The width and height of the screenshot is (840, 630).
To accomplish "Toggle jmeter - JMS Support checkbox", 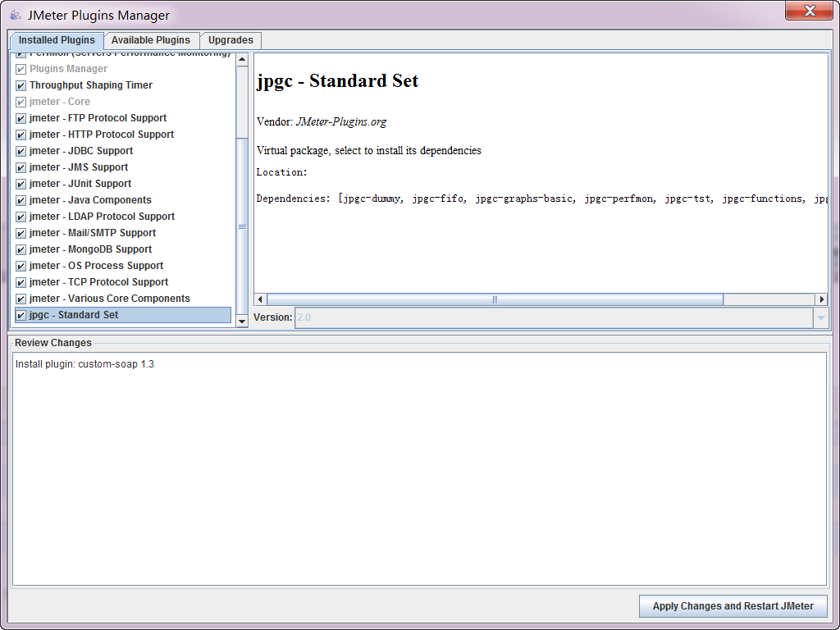I will (x=21, y=167).
